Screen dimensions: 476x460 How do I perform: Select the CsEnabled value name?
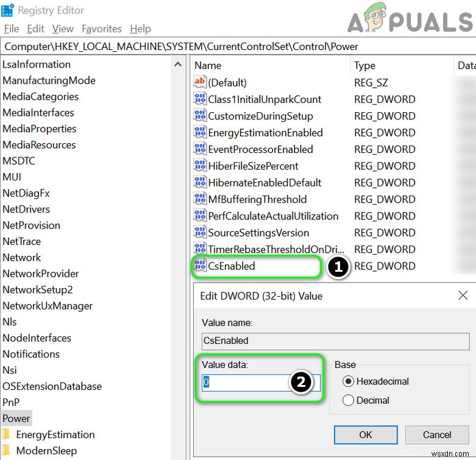(232, 266)
